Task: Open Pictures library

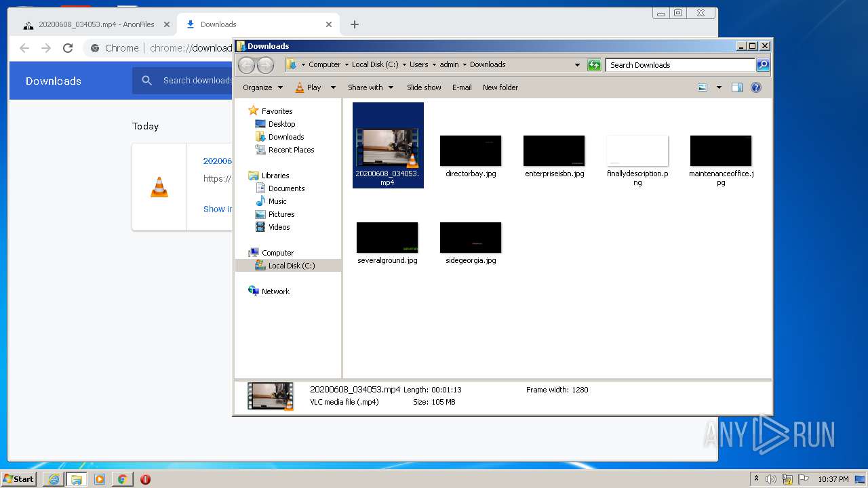Action: [281, 214]
